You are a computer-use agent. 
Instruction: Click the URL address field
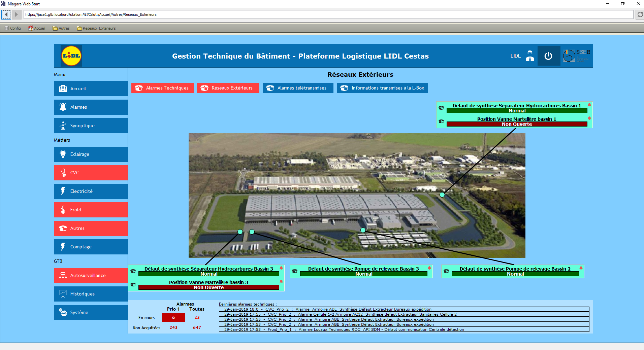(328, 14)
